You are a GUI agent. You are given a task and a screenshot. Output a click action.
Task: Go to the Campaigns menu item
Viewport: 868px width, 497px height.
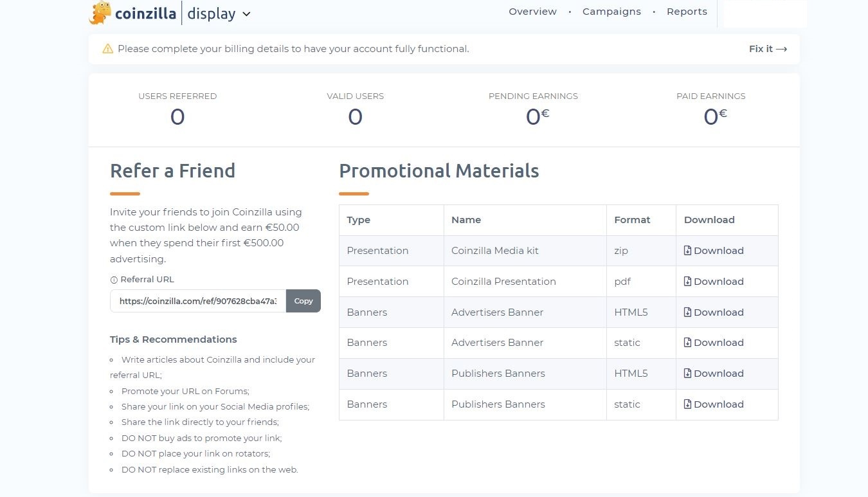click(x=611, y=12)
